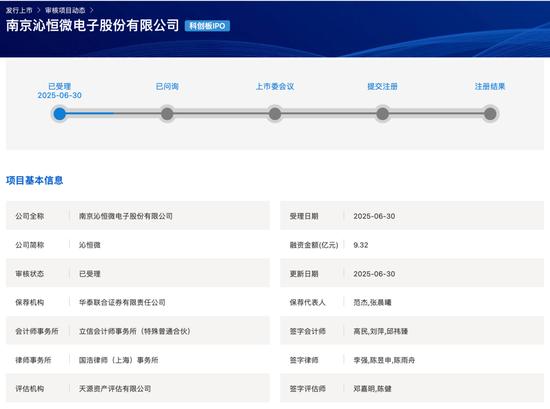Click the 已受理 blue progress step circle

coord(60,114)
